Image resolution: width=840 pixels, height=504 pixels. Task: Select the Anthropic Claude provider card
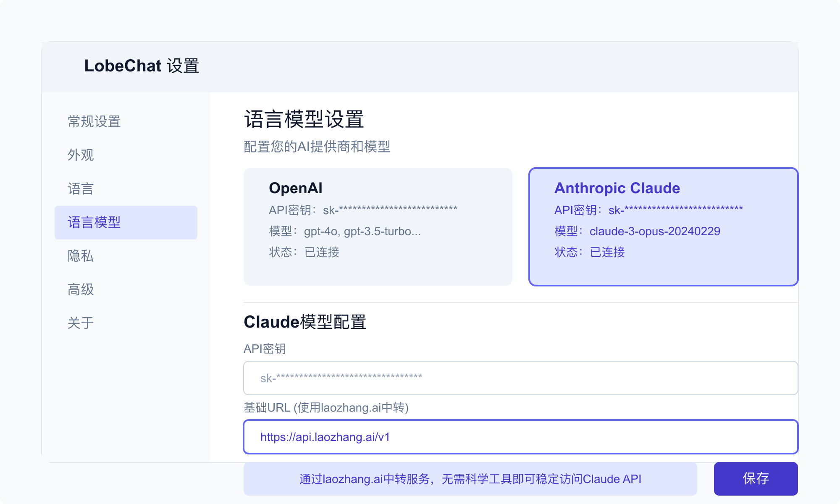[x=664, y=227]
